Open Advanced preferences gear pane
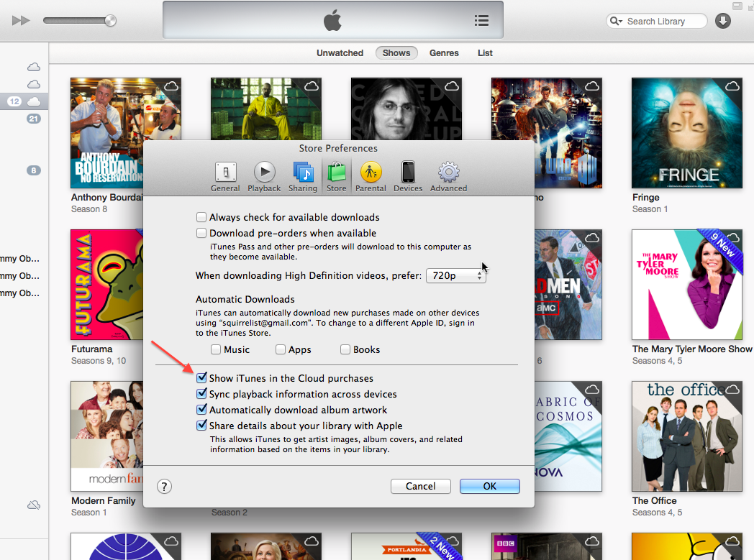The height and width of the screenshot is (560, 754). pyautogui.click(x=449, y=177)
